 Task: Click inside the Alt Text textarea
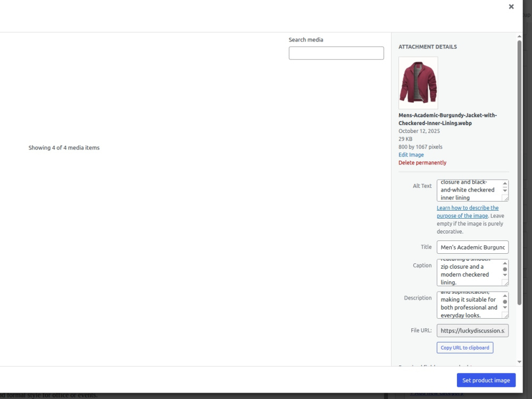tap(469, 190)
